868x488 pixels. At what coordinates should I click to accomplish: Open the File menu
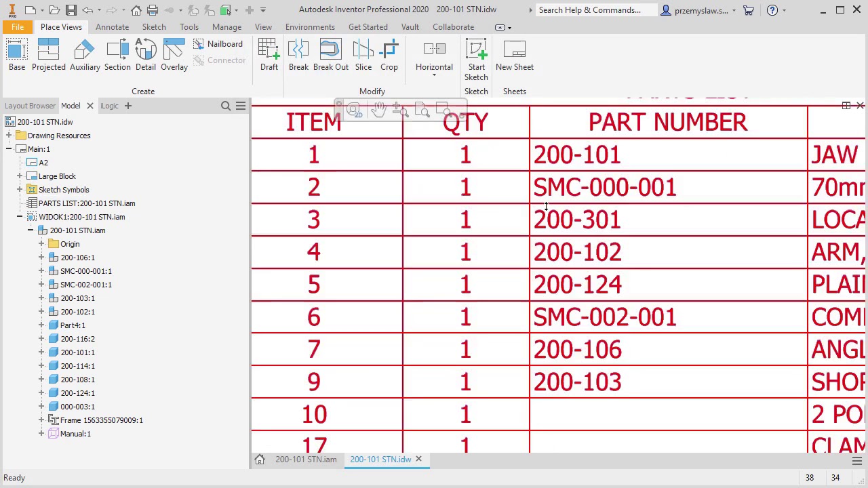[18, 27]
